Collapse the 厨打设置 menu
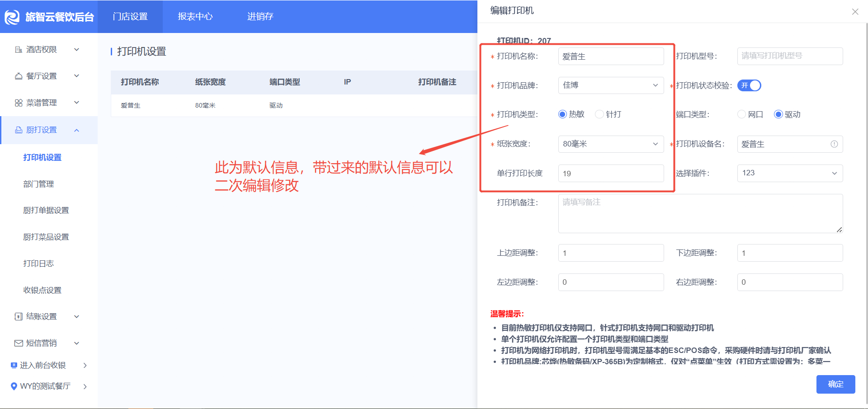The image size is (868, 409). 76,130
